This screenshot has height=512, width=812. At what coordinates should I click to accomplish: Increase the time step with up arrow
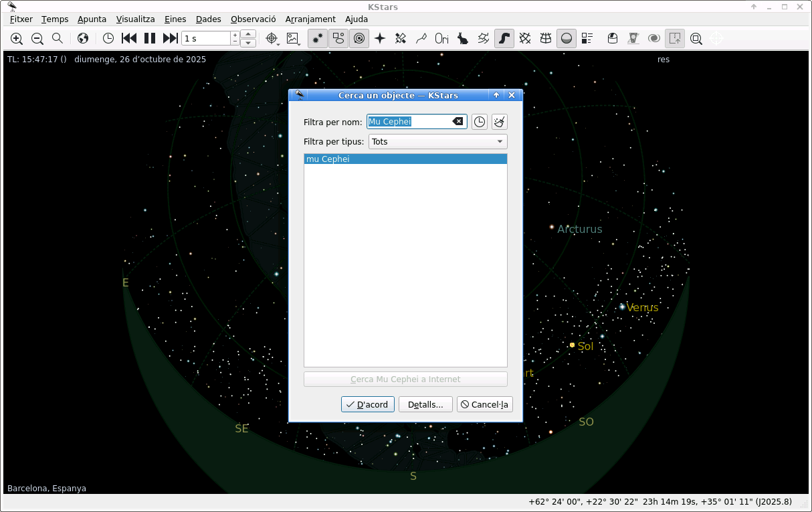[x=248, y=34]
